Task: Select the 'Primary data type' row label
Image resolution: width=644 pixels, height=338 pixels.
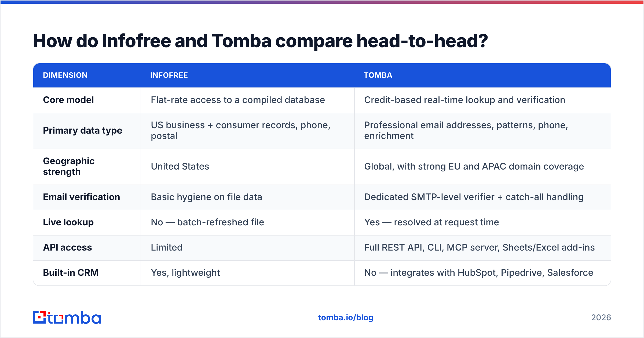Action: coord(82,130)
